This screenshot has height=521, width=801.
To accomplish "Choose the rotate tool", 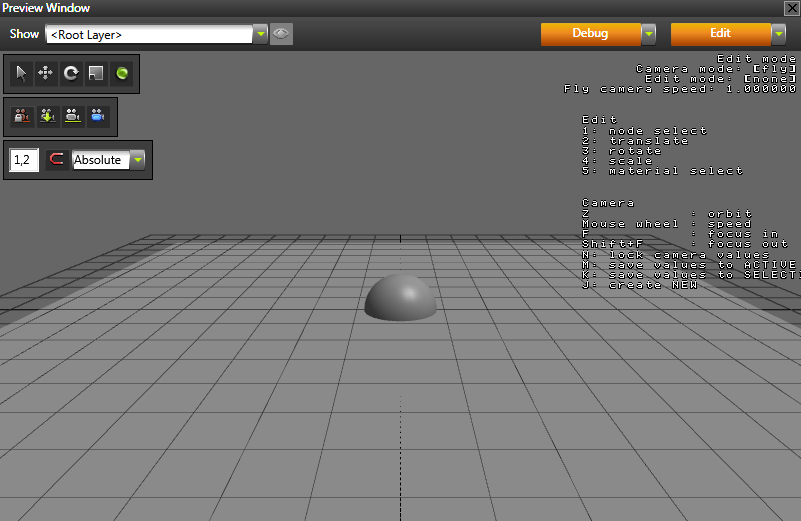I will tap(71, 73).
